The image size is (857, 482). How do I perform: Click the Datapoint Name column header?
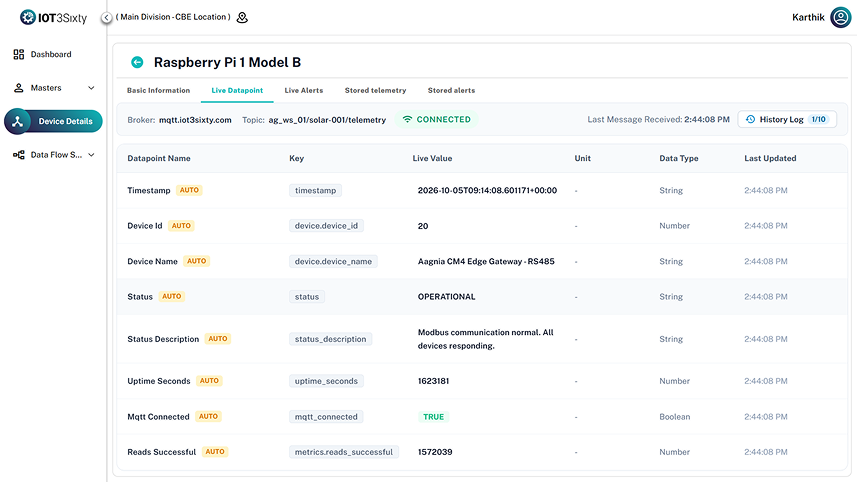pyautogui.click(x=159, y=158)
